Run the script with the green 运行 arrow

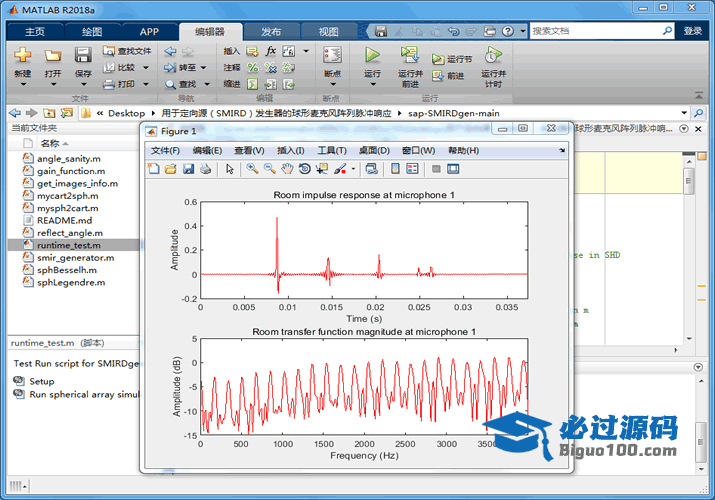tap(373, 55)
